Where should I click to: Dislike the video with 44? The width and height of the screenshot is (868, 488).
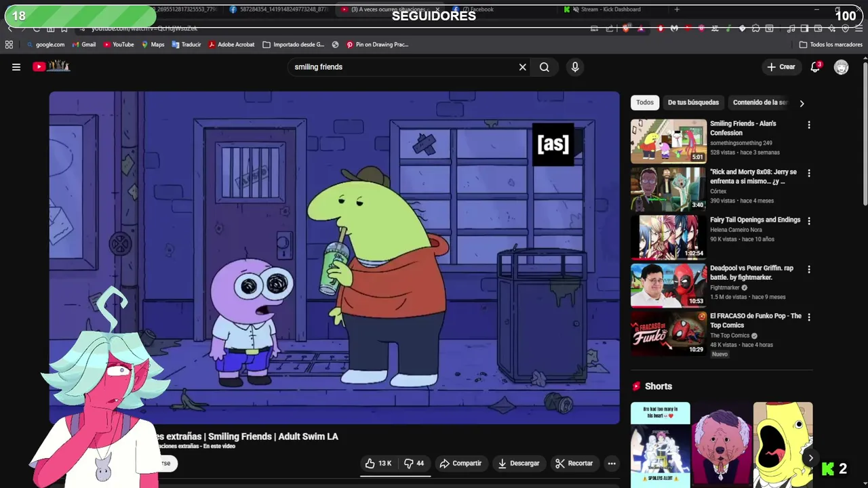pyautogui.click(x=414, y=464)
